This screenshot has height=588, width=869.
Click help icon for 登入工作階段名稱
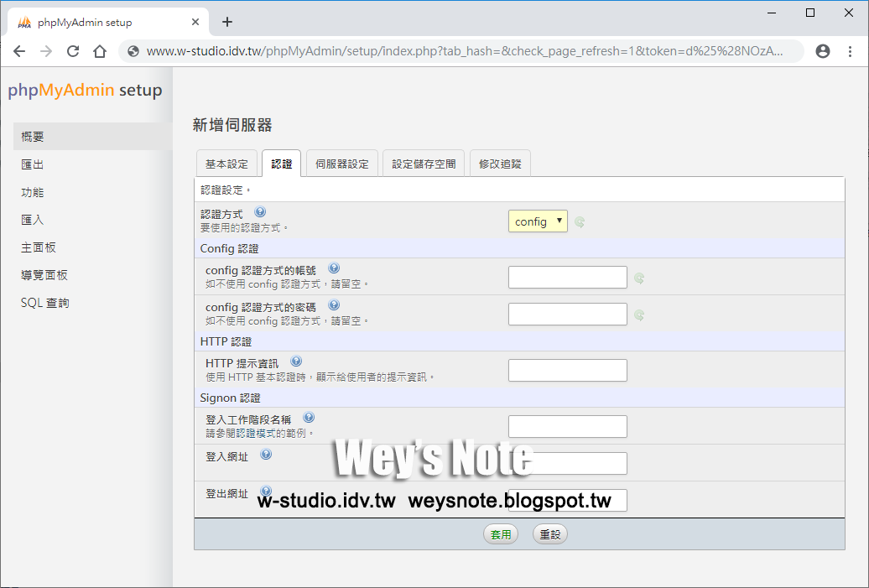coord(309,418)
